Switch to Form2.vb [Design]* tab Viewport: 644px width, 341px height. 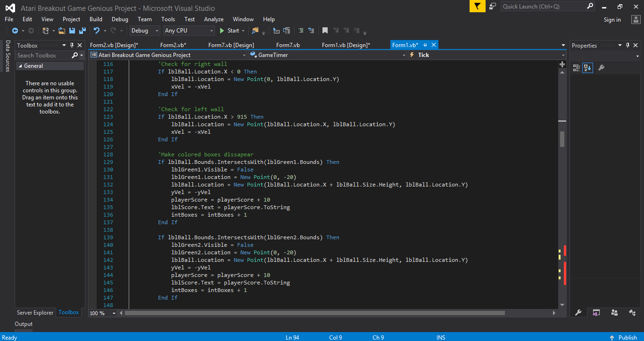click(114, 45)
